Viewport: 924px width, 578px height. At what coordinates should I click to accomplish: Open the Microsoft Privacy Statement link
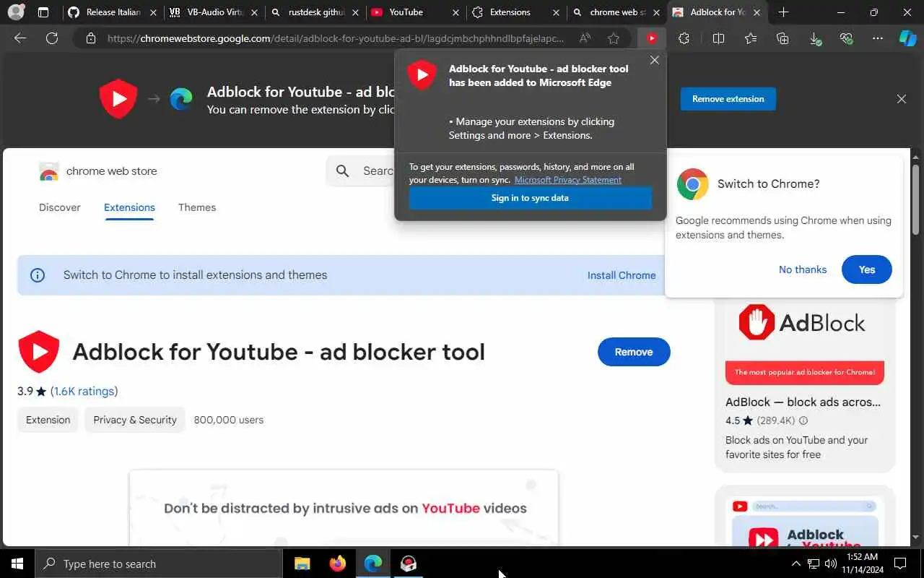pyautogui.click(x=567, y=180)
